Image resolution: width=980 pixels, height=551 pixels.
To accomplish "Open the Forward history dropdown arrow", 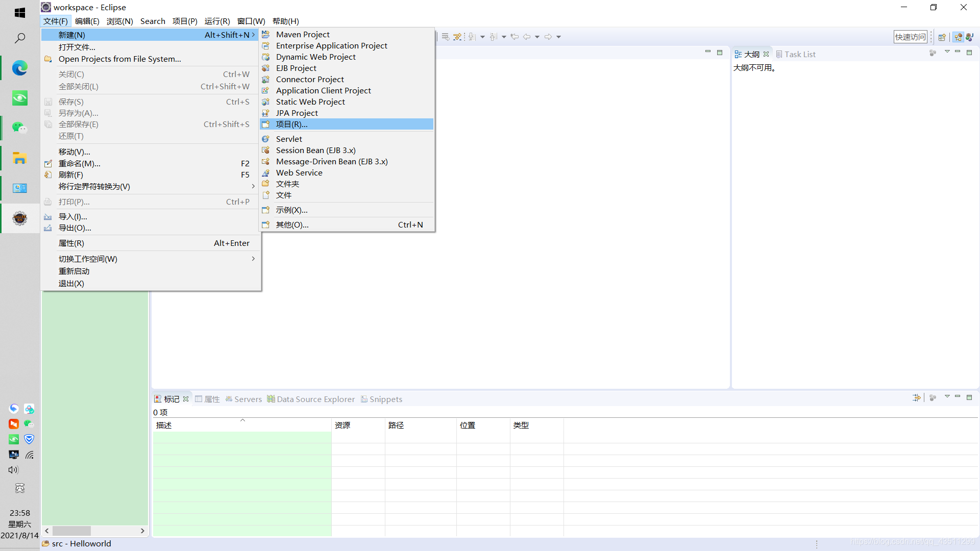I will [558, 37].
